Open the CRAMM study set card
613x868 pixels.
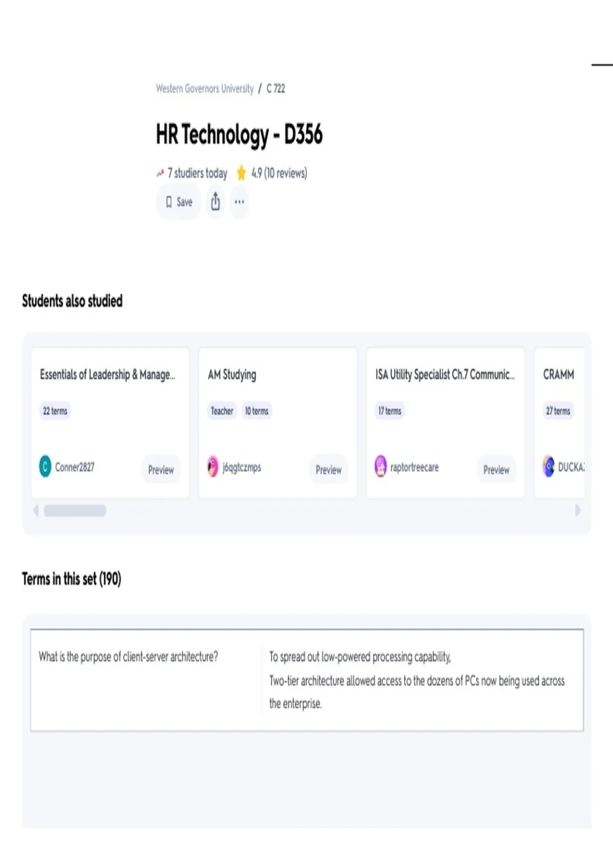(558, 375)
